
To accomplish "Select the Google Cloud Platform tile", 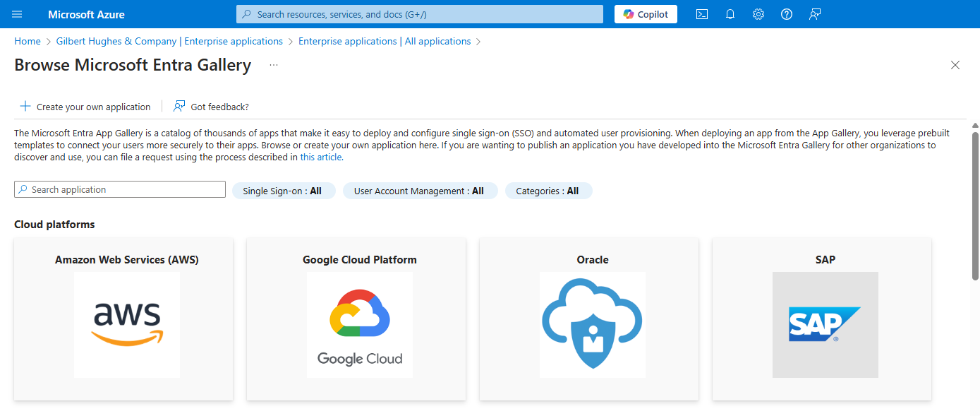I will [x=360, y=324].
